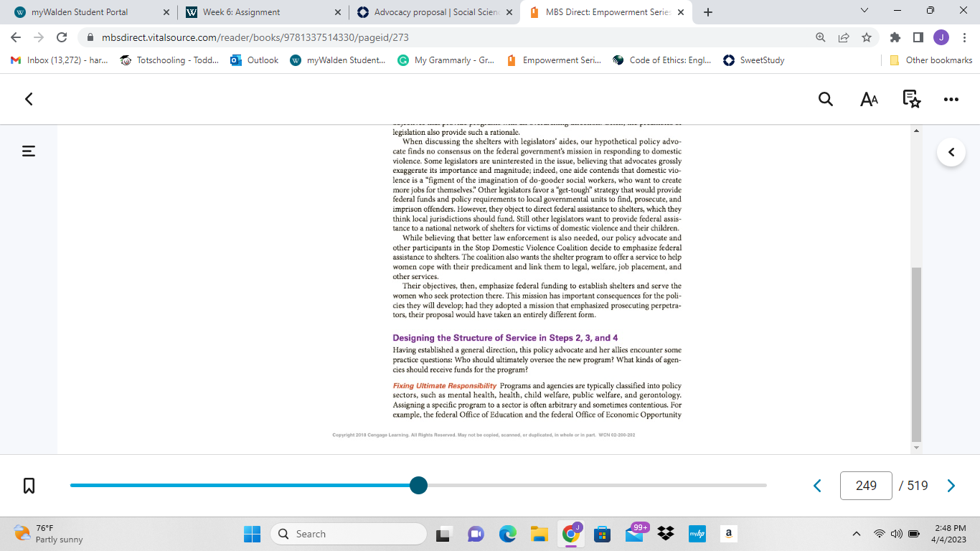Open the Chrome tab search dropdown
Screen dimensions: 980x551
(864, 11)
